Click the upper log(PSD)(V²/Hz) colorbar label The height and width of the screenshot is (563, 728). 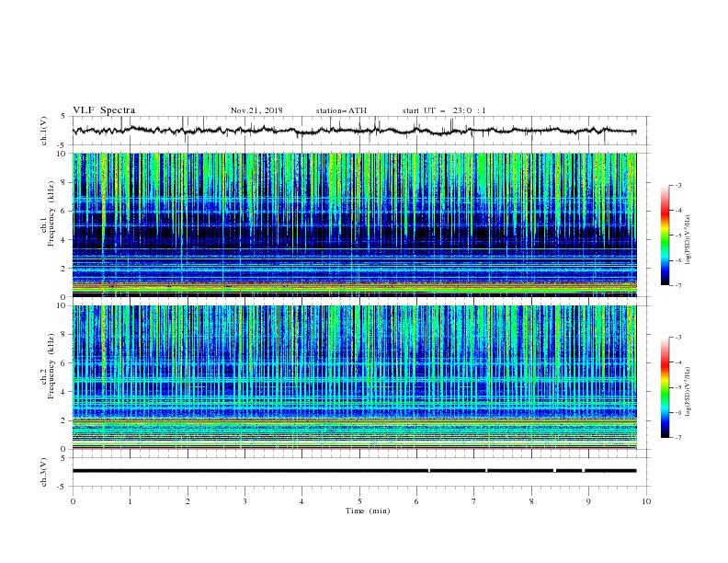point(688,239)
